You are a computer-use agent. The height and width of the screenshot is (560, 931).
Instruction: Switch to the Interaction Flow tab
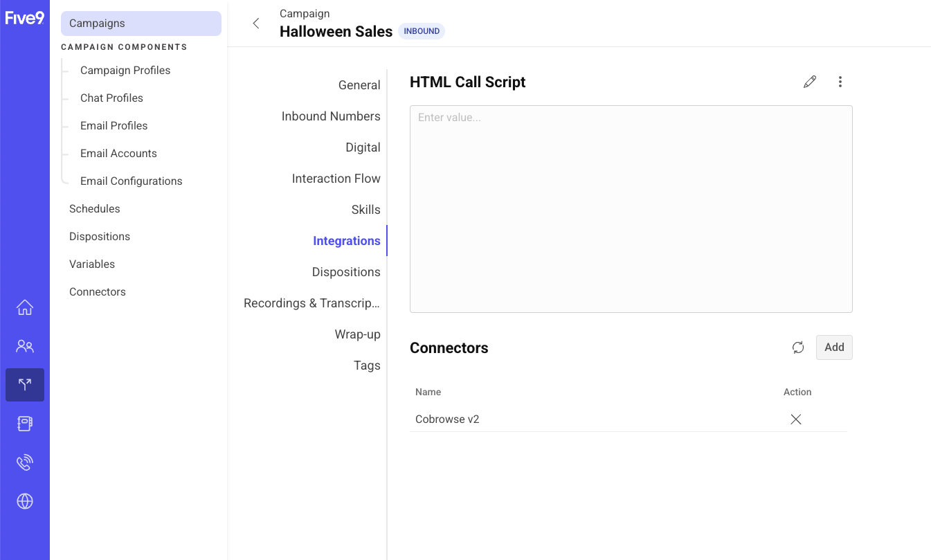[x=336, y=179]
